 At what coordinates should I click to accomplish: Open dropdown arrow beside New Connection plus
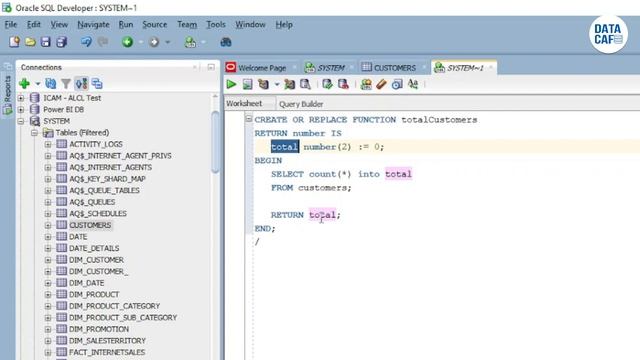(38, 84)
